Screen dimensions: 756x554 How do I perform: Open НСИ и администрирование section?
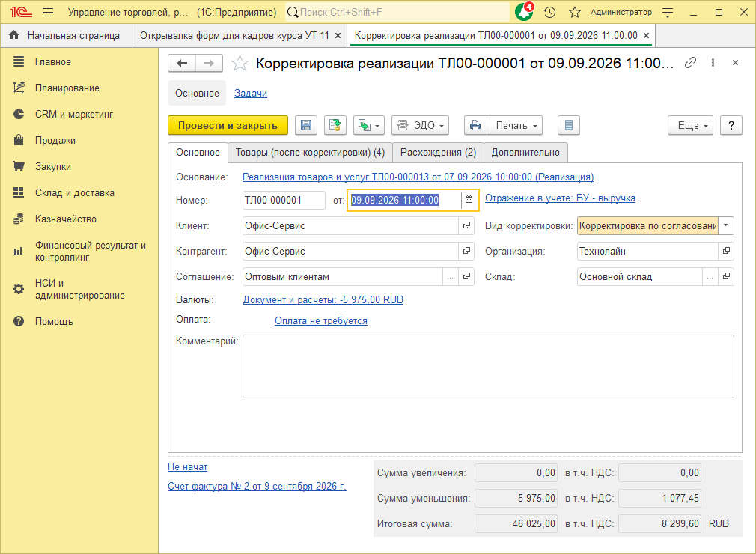tap(79, 289)
